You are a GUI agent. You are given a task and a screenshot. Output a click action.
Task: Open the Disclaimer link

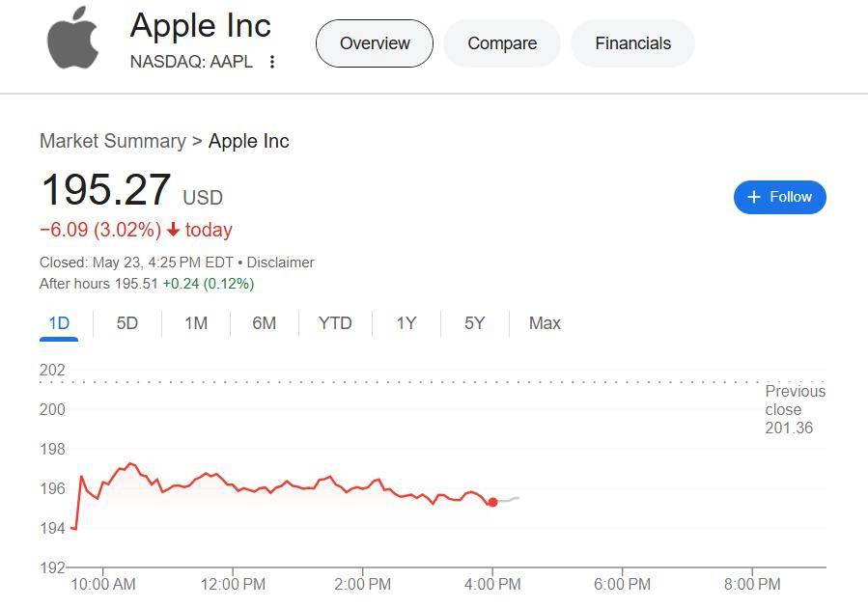(x=280, y=263)
